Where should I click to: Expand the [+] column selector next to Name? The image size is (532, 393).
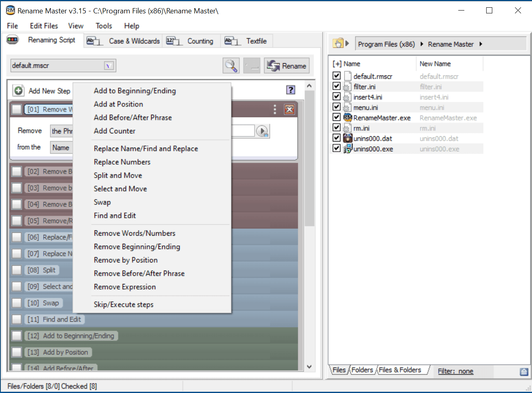tap(337, 64)
